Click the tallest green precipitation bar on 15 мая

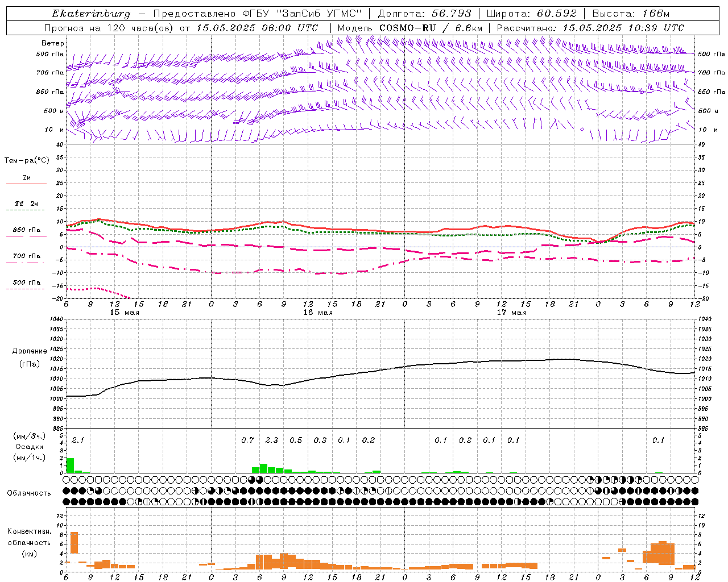[71, 465]
